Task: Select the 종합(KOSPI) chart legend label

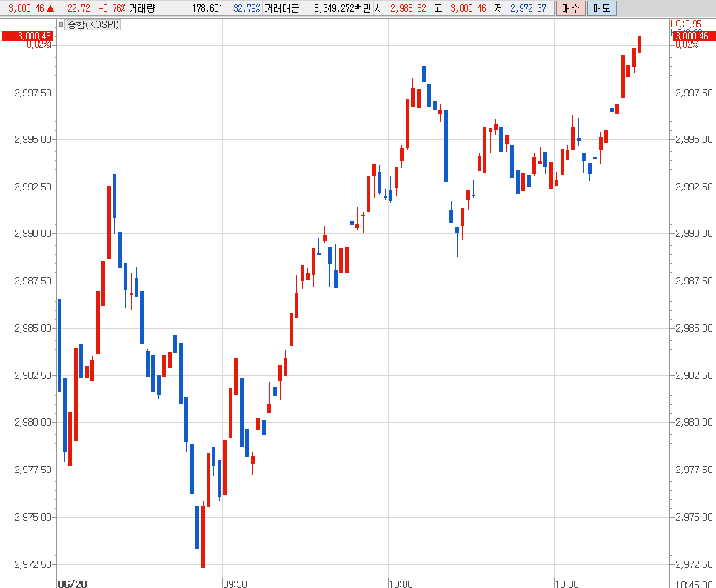Action: (93, 25)
